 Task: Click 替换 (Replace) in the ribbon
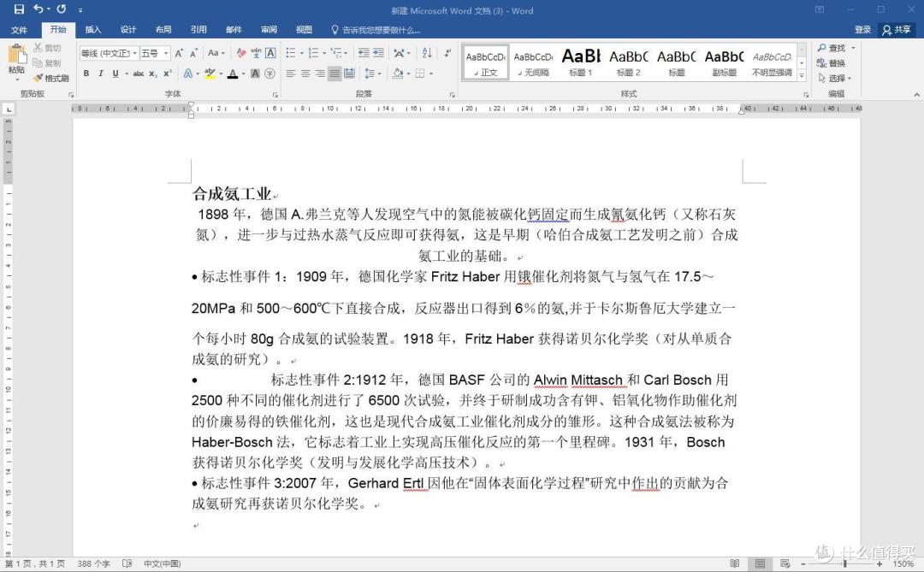834,62
